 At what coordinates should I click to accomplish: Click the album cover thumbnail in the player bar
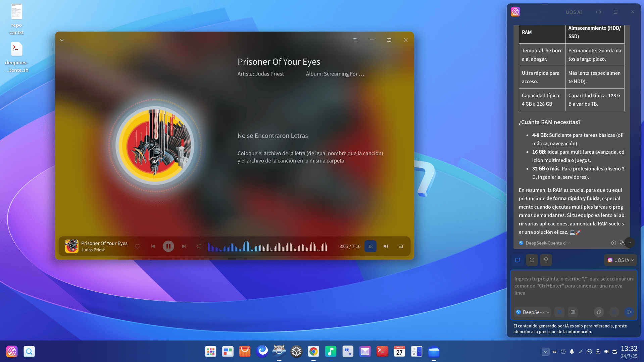click(x=71, y=246)
